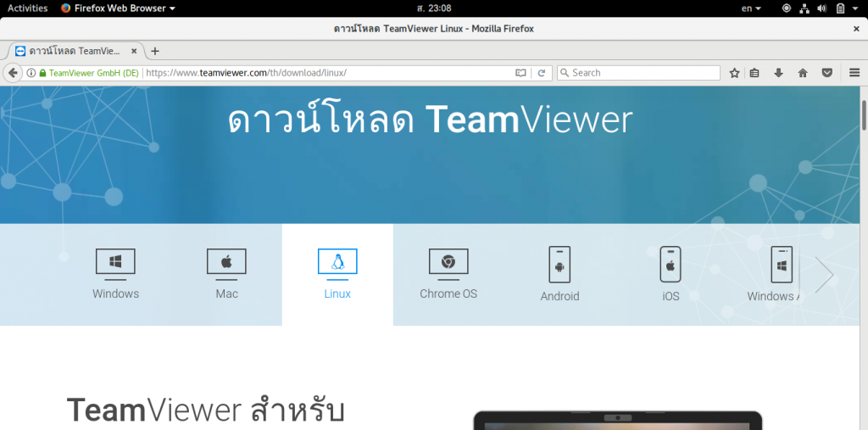Screen dimensions: 868x430
Task: Show more platforms with right chevron arrow
Action: 824,274
